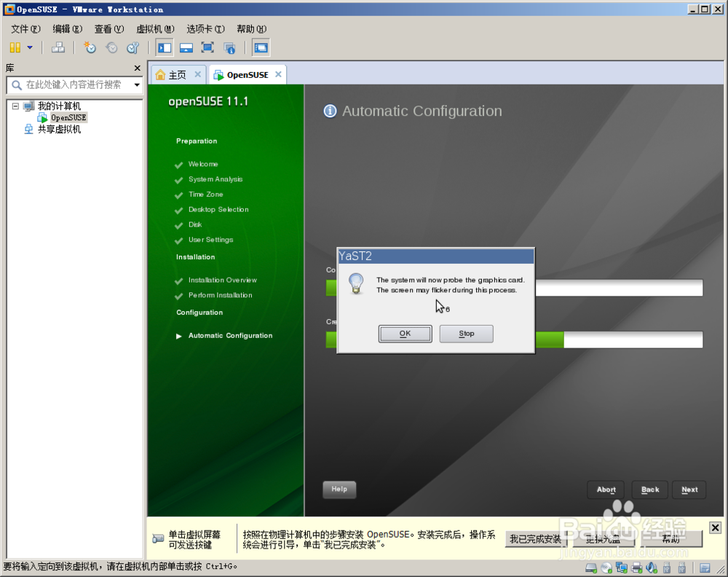728x577 pixels.
Task: Close the OpenSUSE tab
Action: pyautogui.click(x=278, y=74)
